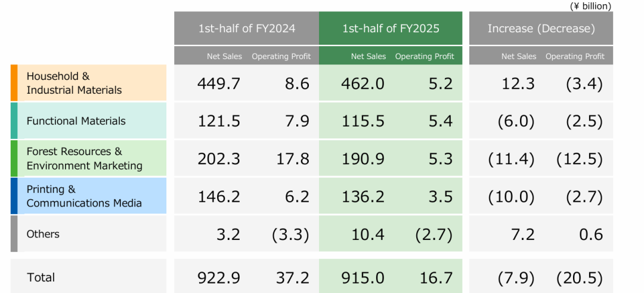Image resolution: width=644 pixels, height=293 pixels.
Task: Click the Functional Materials segment label
Action: (76, 121)
